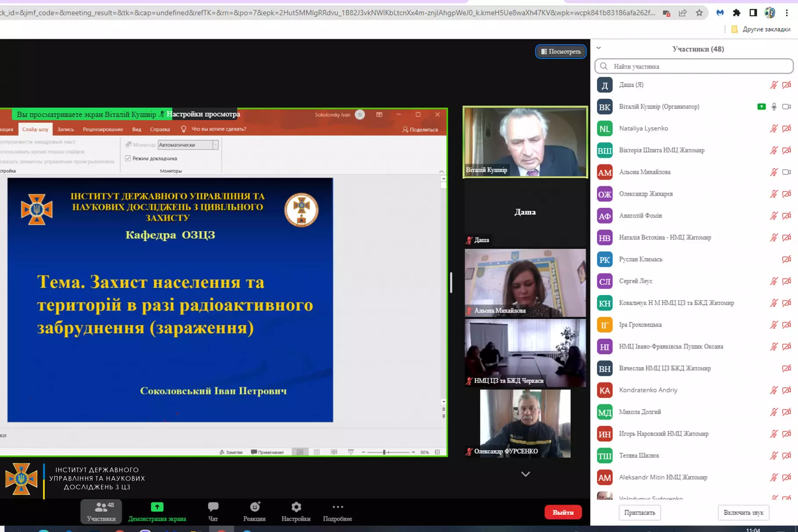The image size is (798, 532).
Task: Toggle camera icon for Даша (Я)
Action: click(787, 85)
